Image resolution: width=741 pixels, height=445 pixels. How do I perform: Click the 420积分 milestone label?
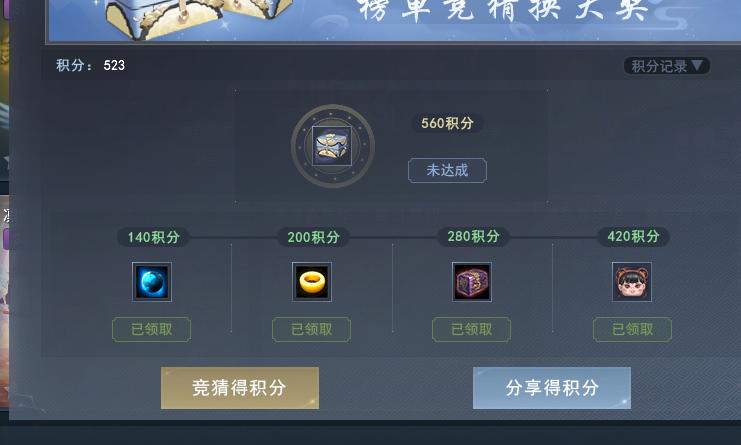pos(633,236)
